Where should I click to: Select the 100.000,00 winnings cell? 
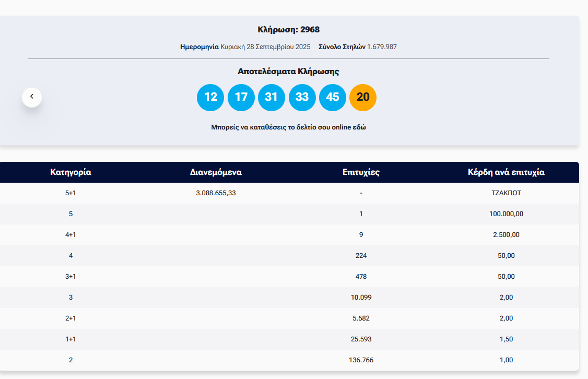click(506, 214)
